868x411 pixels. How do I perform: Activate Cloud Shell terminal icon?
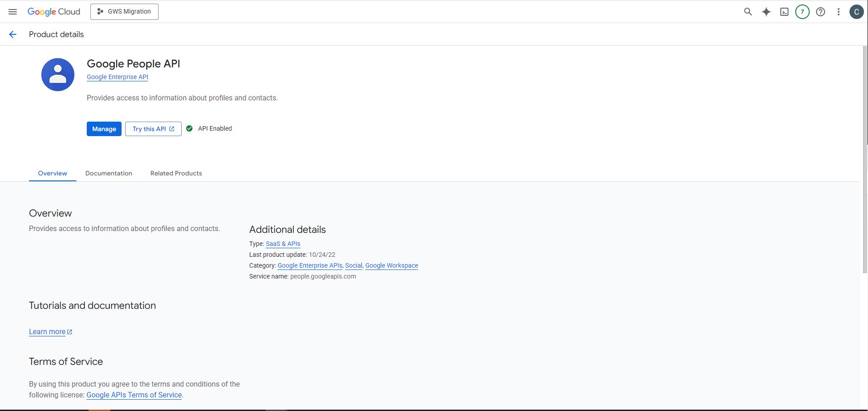click(784, 12)
